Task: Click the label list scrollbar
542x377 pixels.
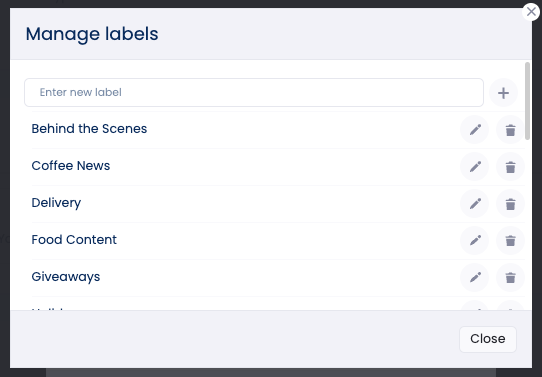Action: click(527, 101)
